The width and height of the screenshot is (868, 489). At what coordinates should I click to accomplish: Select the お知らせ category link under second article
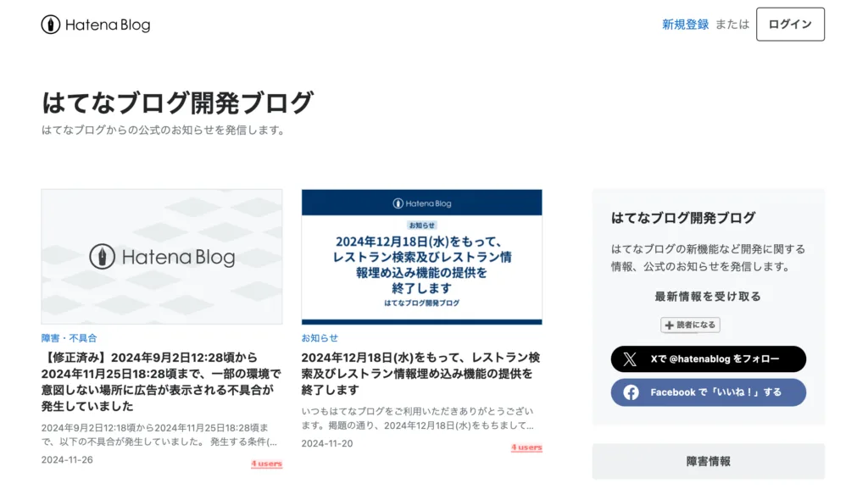320,338
